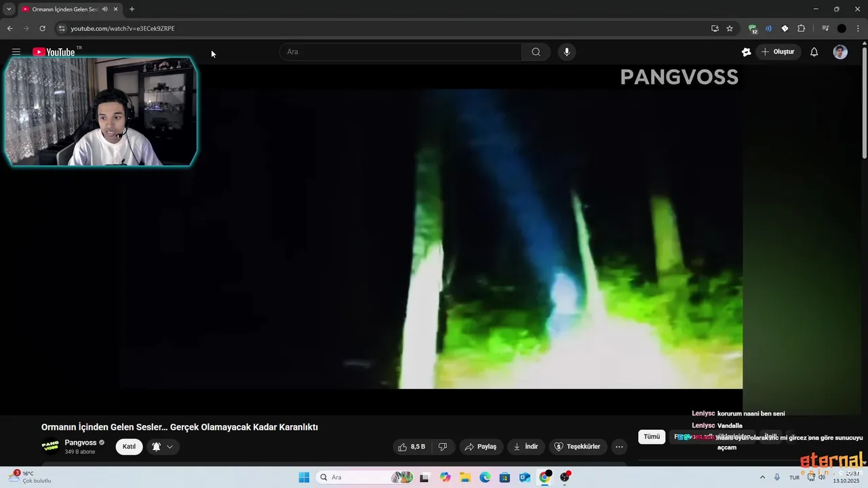Focus the YouTube Ara search field
This screenshot has width=868, height=488.
(x=401, y=52)
